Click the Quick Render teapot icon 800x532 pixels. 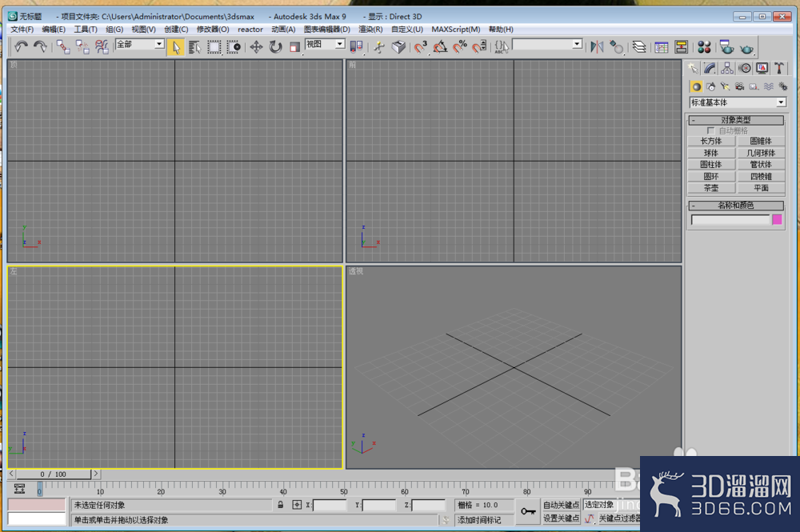click(746, 48)
